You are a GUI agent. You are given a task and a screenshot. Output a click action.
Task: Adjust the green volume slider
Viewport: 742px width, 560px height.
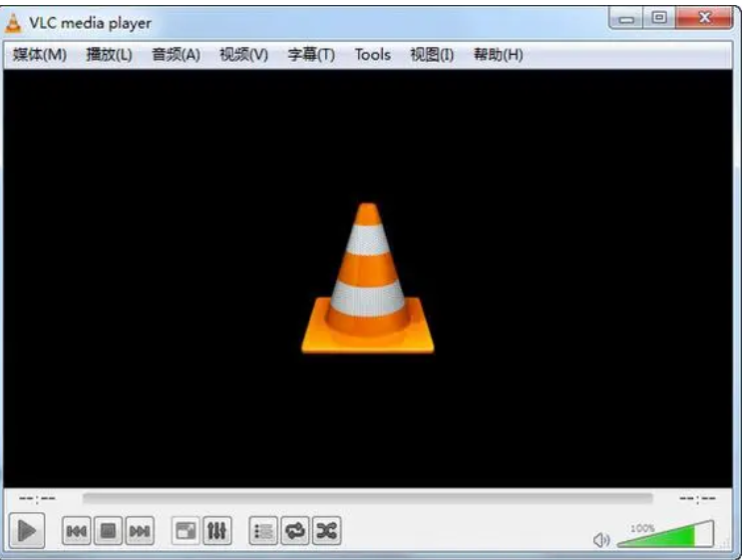(x=666, y=534)
